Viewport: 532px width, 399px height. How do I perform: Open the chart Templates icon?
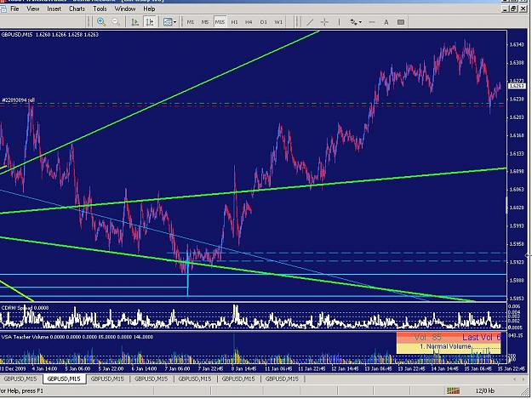[x=168, y=22]
